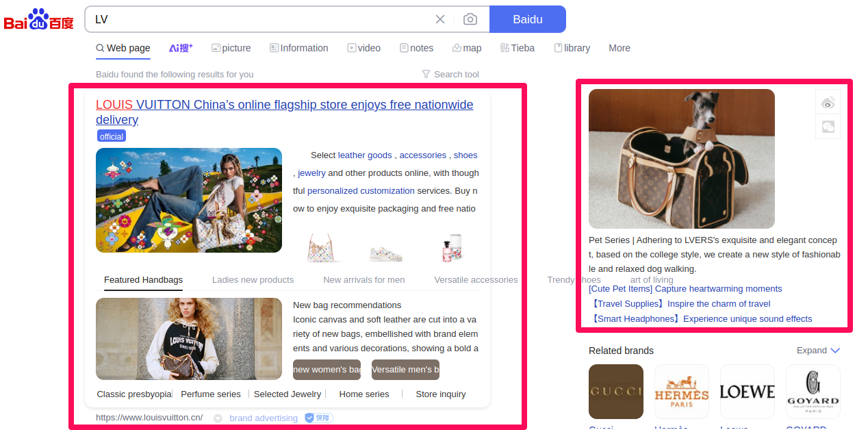
Task: Select the Featured Handbags tab
Action: point(143,279)
